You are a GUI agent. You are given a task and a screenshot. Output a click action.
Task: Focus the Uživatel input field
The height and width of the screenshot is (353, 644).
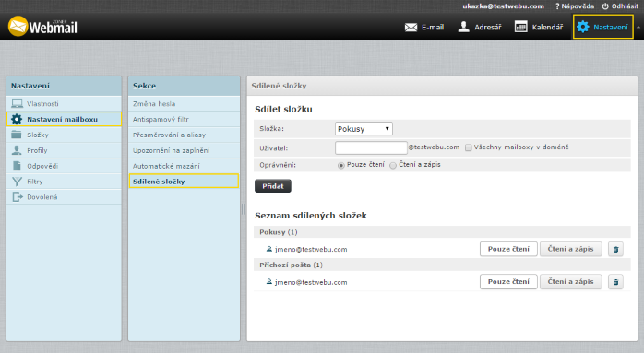[x=371, y=147]
